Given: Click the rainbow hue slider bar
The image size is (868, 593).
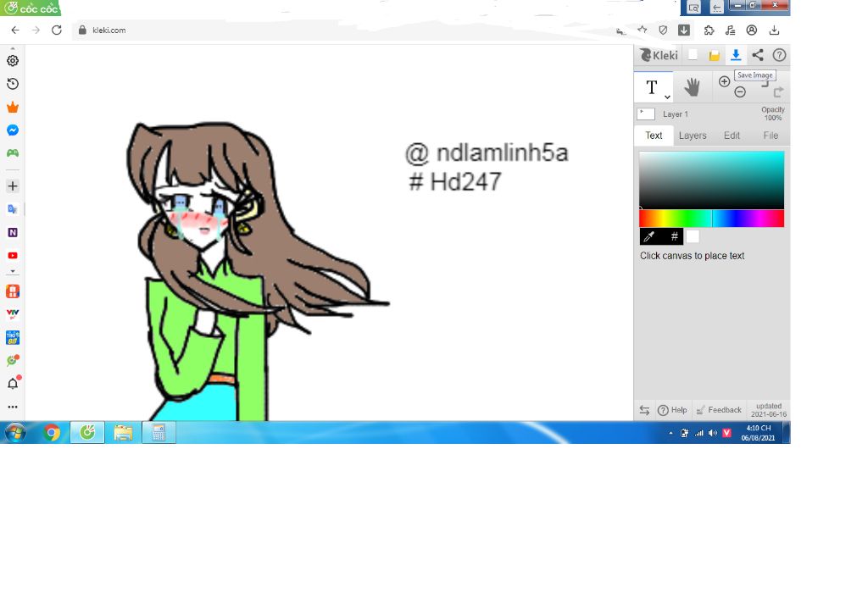Looking at the screenshot, I should coord(712,219).
